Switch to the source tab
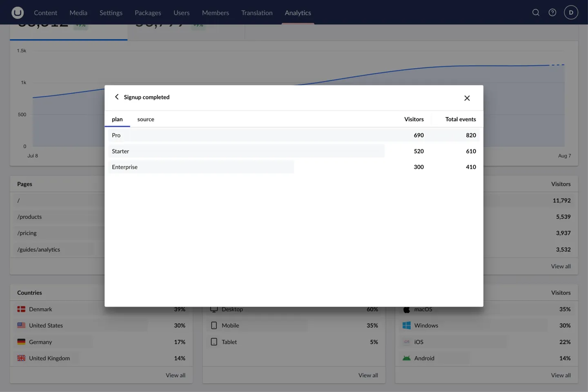The width and height of the screenshot is (588, 392). click(x=146, y=119)
